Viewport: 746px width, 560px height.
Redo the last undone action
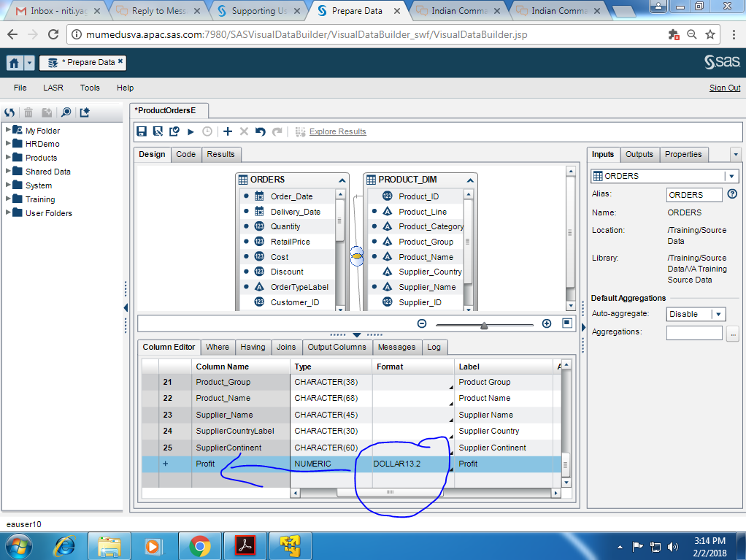(276, 131)
